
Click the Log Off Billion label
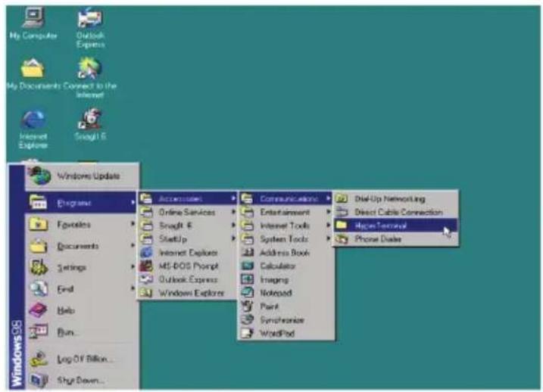[84, 359]
